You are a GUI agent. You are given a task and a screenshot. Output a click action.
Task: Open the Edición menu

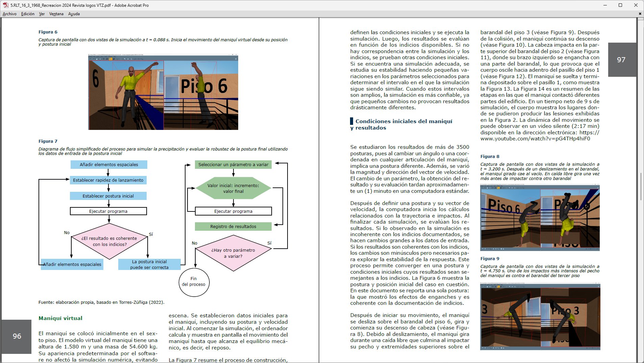[x=28, y=14]
